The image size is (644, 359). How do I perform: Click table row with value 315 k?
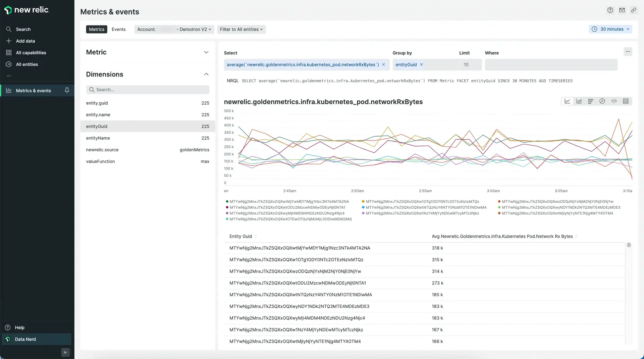(x=424, y=260)
